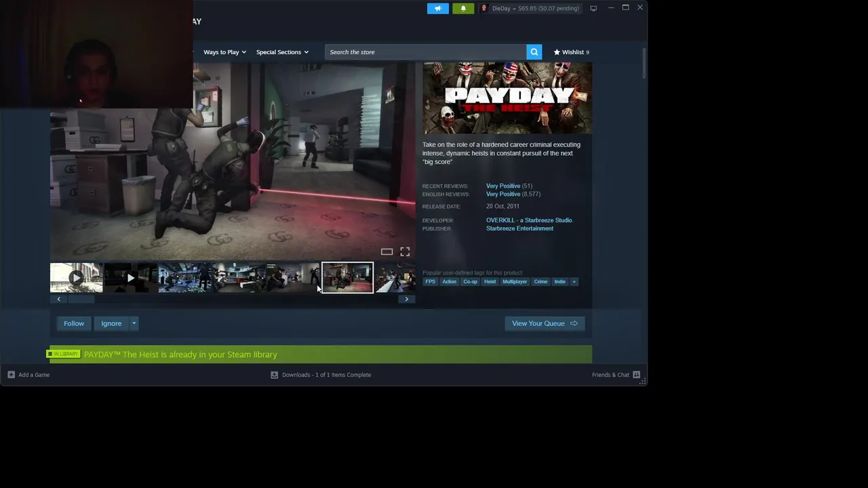The image size is (868, 488).
Task: Click the Action tag
Action: pos(450,282)
